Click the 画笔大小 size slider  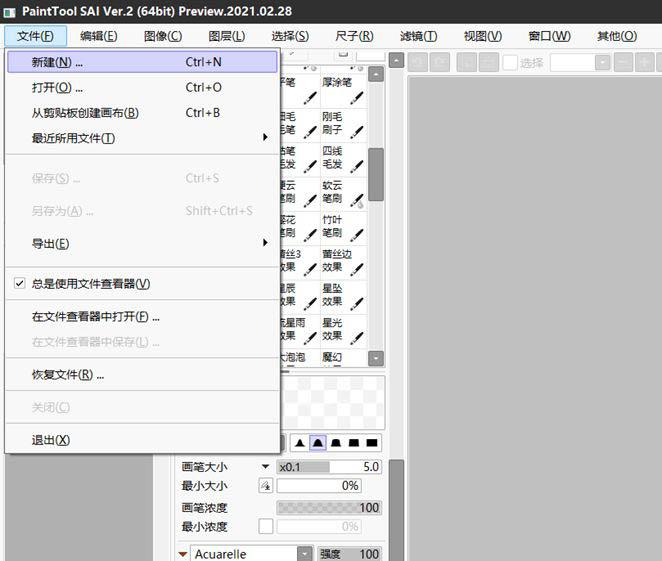329,467
